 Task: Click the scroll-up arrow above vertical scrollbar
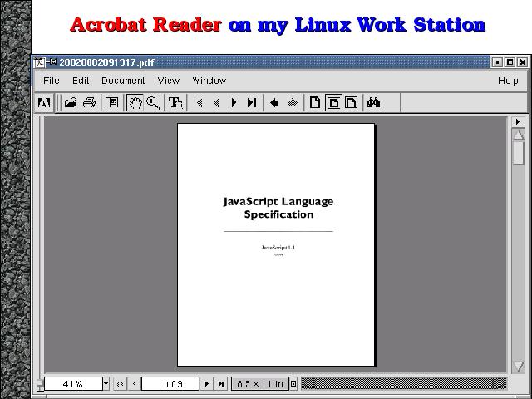tap(519, 134)
